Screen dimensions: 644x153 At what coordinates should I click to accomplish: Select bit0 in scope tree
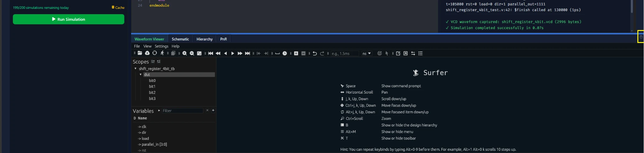coord(152,81)
